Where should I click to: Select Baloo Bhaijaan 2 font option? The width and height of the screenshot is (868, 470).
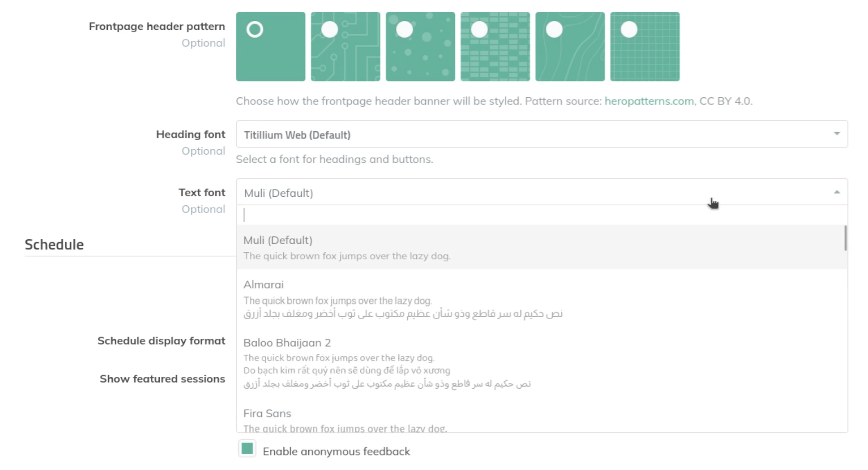pyautogui.click(x=540, y=362)
